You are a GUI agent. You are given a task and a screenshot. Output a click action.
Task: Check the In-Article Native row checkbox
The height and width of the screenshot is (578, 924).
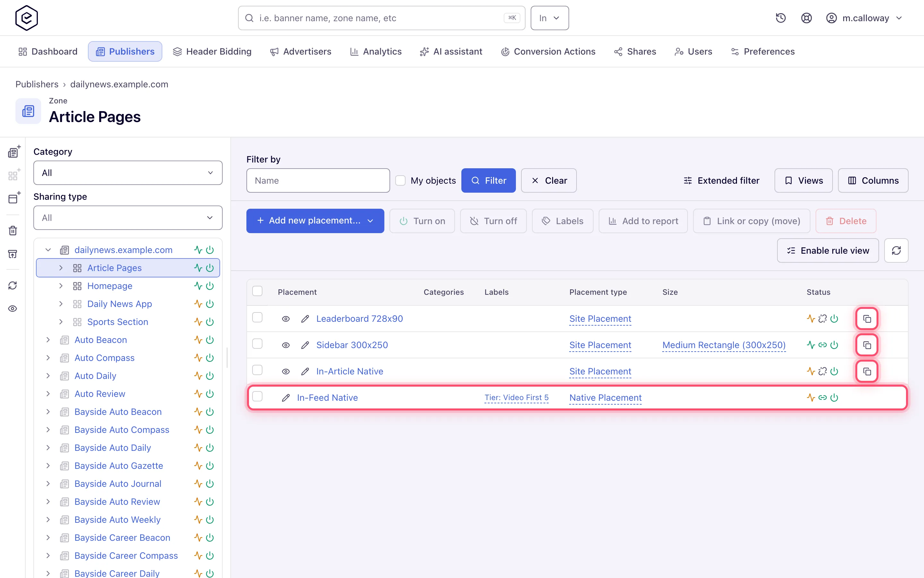tap(257, 371)
